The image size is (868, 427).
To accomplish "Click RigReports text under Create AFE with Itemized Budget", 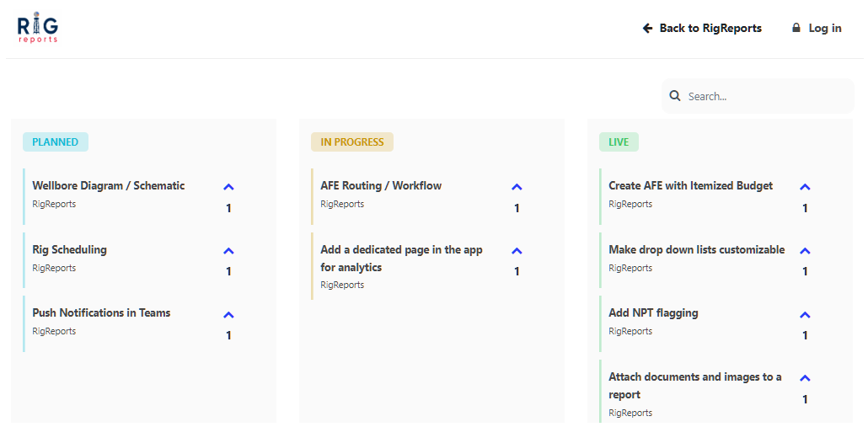I will coord(630,204).
